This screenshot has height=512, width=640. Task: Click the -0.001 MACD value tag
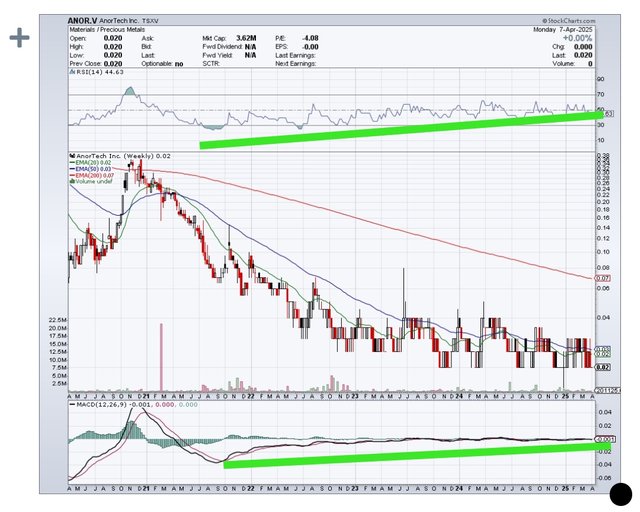603,440
